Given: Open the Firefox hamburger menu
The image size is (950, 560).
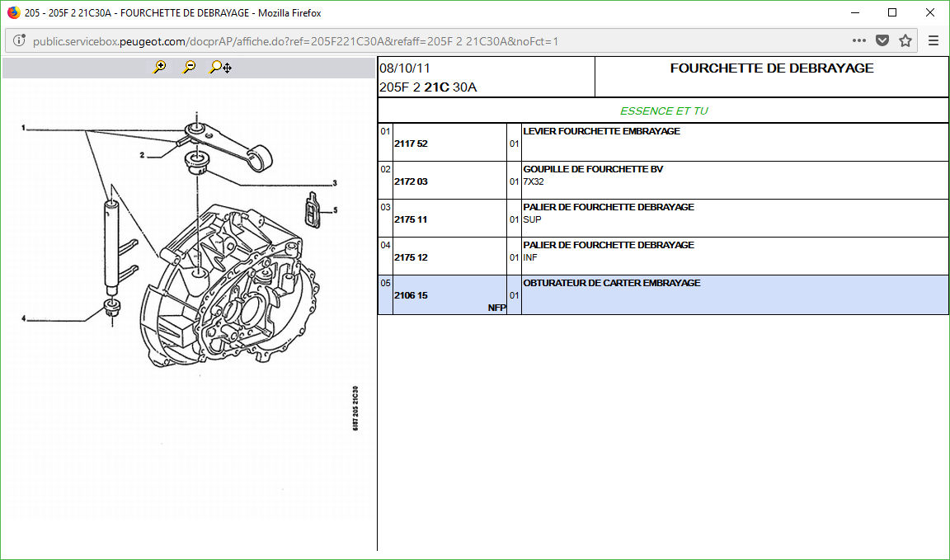Looking at the screenshot, I should [x=934, y=40].
